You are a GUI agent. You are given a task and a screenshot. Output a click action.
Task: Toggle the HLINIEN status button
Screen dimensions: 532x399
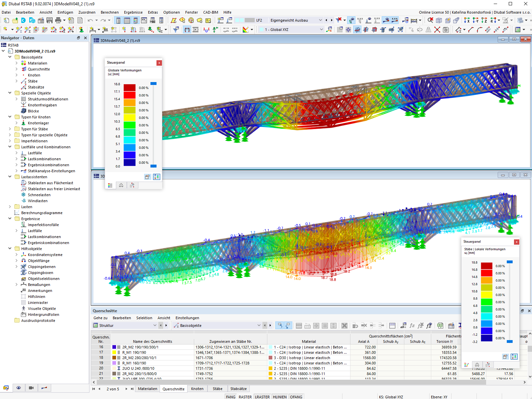[x=280, y=397]
